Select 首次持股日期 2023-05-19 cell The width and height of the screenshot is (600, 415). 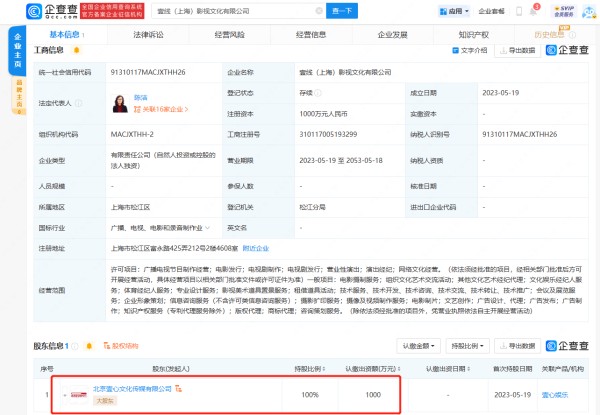click(513, 395)
